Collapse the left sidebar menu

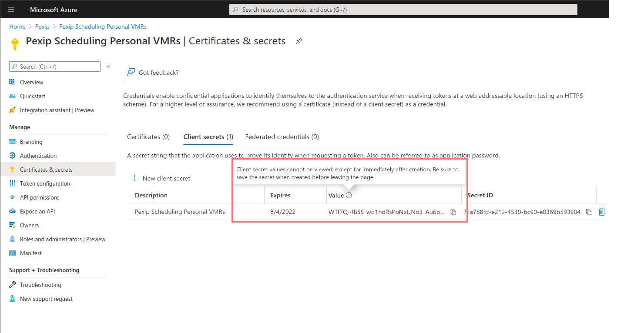click(109, 67)
